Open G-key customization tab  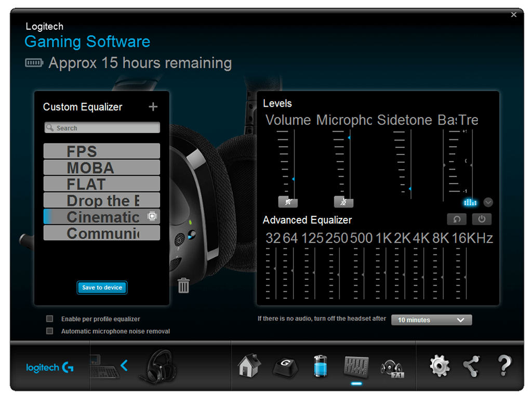click(285, 367)
